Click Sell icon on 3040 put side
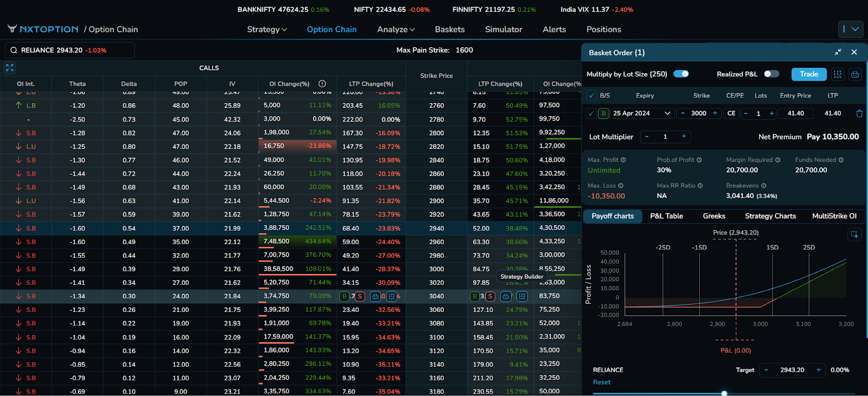This screenshot has height=396, width=868. point(490,296)
